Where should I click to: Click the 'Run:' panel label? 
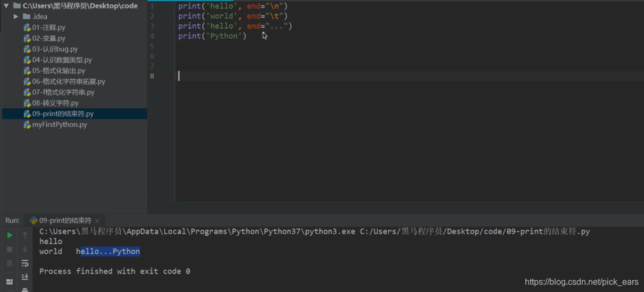(12, 220)
